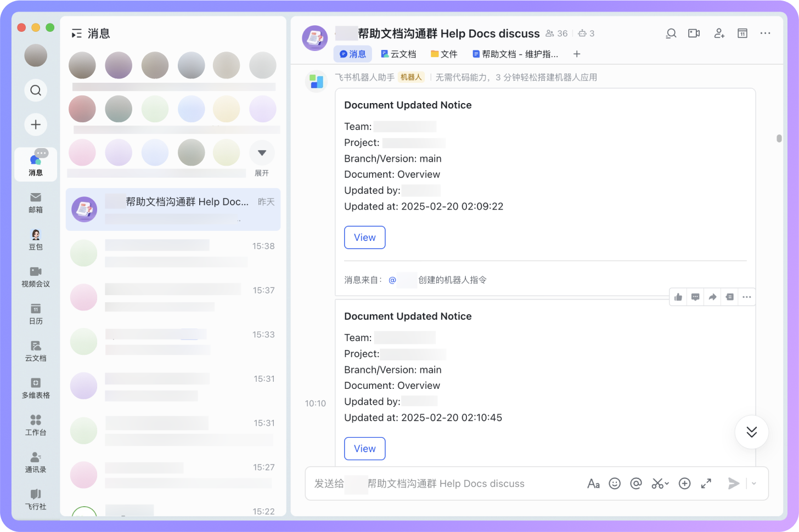
Task: Forward the message with the arrow icon
Action: click(x=712, y=297)
